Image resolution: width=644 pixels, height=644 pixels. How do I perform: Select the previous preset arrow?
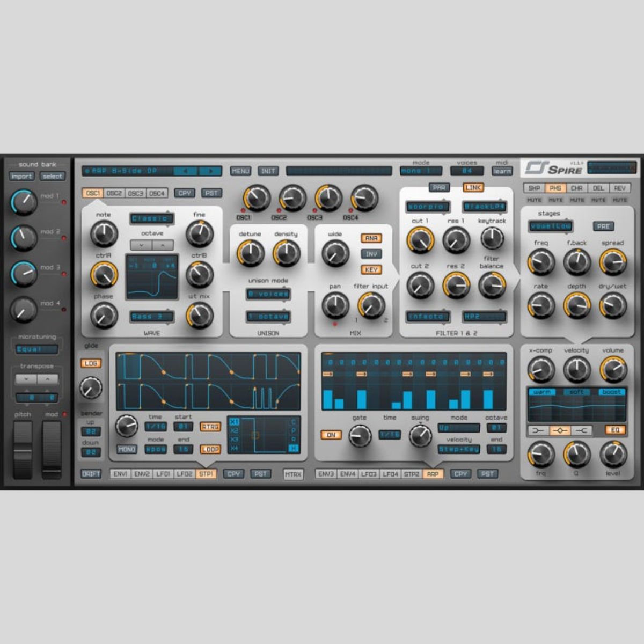(x=186, y=171)
